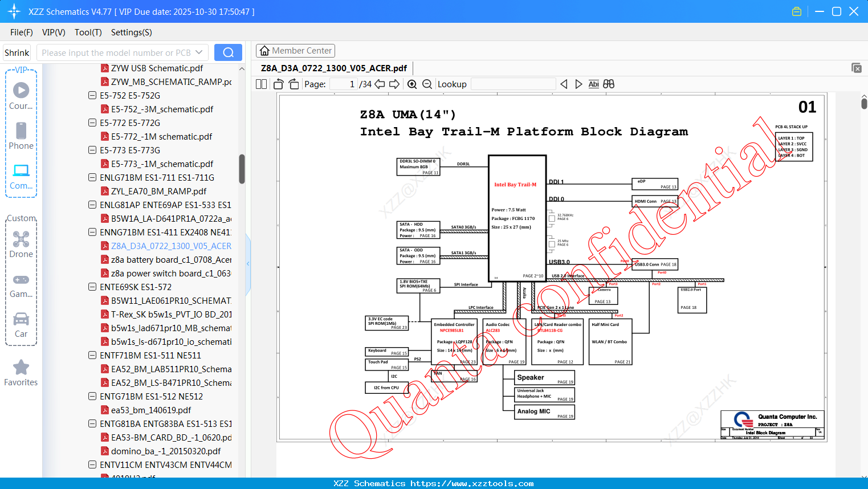Select the Z8A_D3A_0722_1300_V05_ACER.pdf tab
Screen dimensions: 868x489
(334, 68)
